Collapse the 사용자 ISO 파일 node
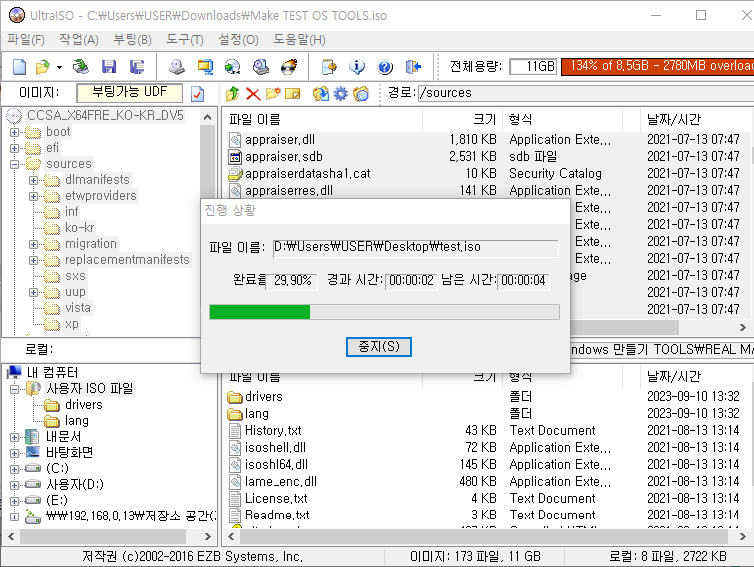 tap(14, 389)
